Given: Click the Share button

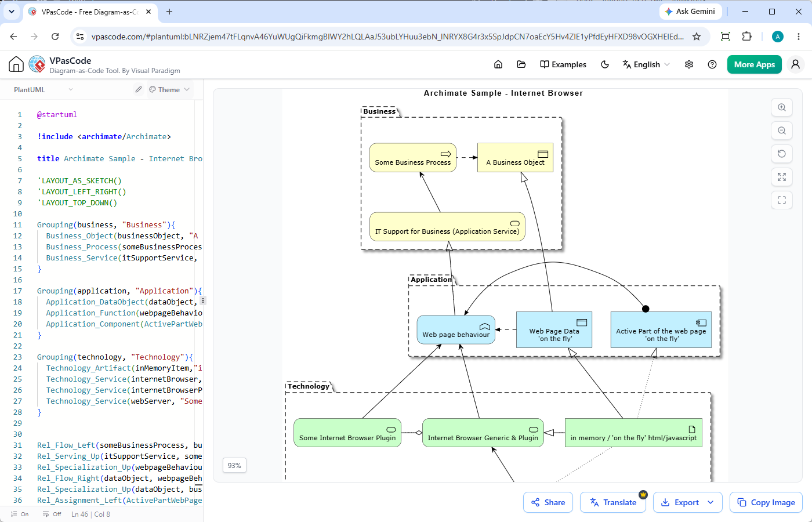Looking at the screenshot, I should pos(548,502).
